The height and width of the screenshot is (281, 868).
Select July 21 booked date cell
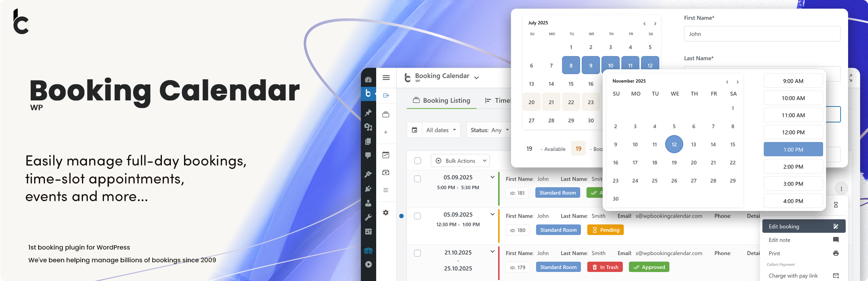pos(551,102)
